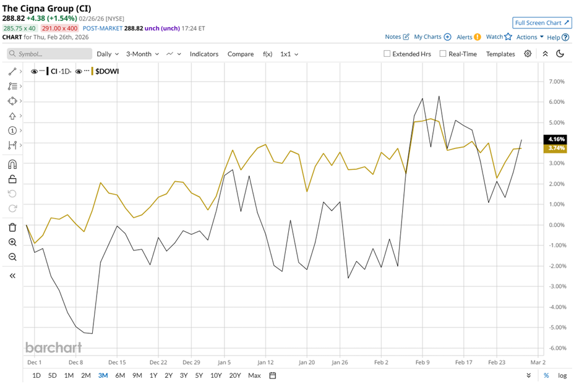Open the chart settings gear
579x392 pixels.
[x=528, y=54]
